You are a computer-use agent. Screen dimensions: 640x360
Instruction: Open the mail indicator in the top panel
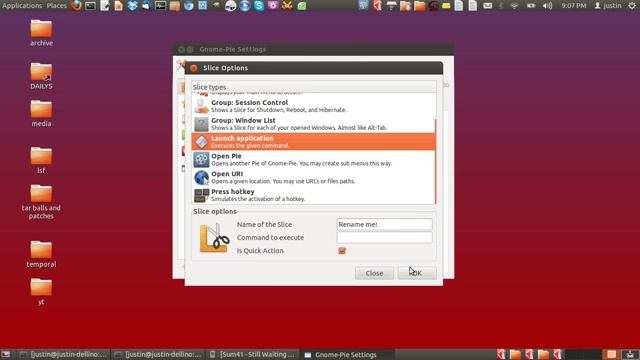tap(488, 6)
